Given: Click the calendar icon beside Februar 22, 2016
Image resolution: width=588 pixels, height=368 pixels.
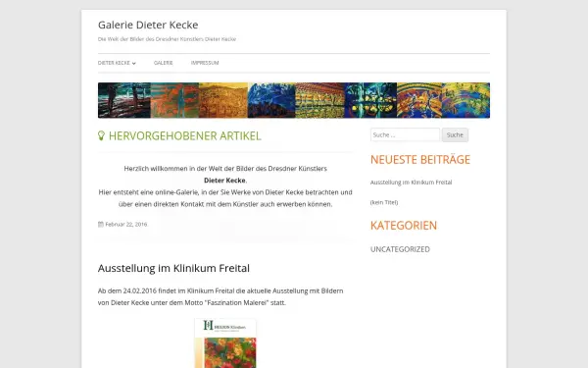Looking at the screenshot, I should click(x=101, y=224).
